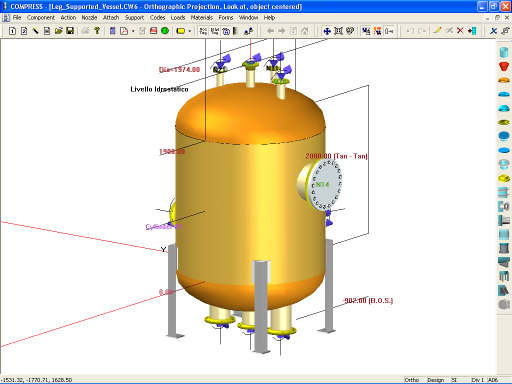Open the Forms menu
Image resolution: width=512 pixels, height=384 pixels.
coord(226,18)
